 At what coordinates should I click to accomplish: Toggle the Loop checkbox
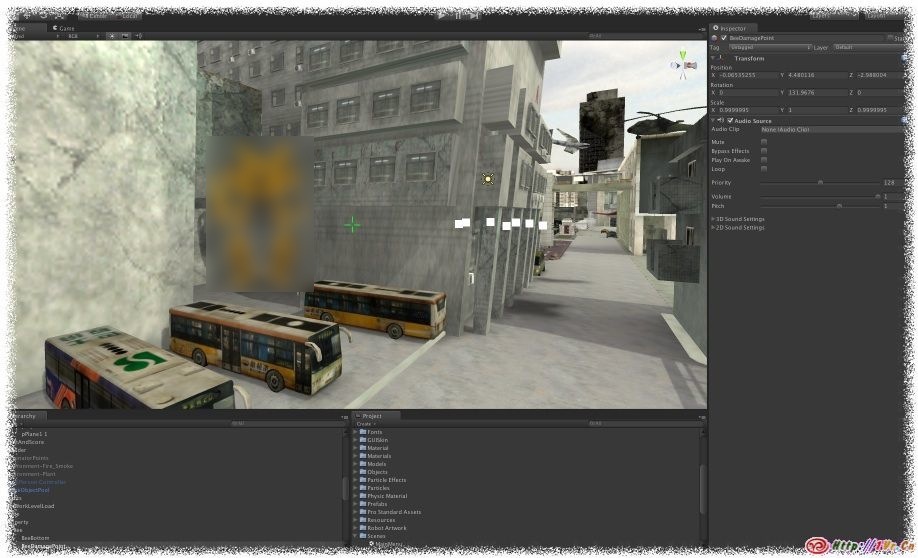pos(765,169)
